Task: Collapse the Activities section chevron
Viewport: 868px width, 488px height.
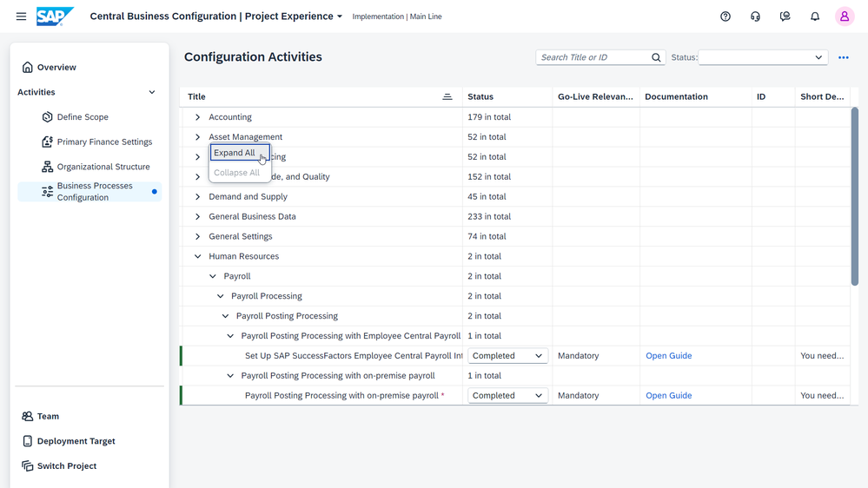Action: coord(152,92)
